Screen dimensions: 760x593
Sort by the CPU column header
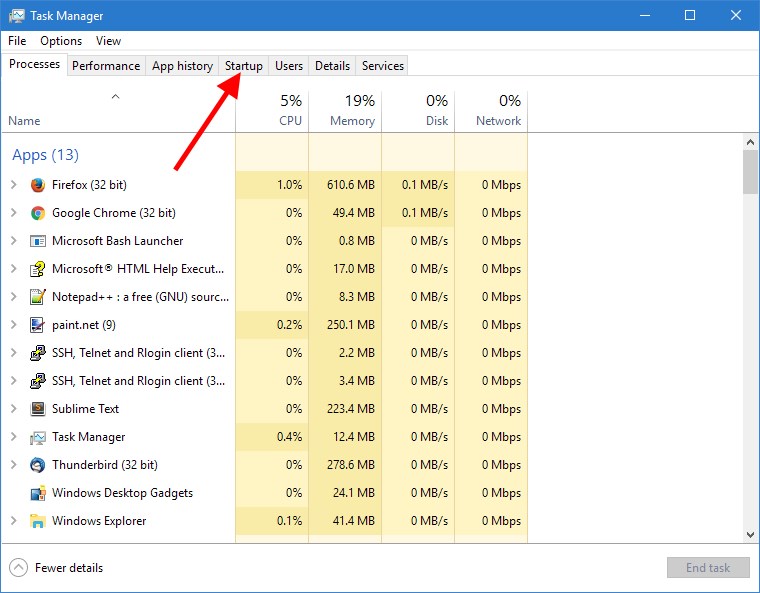272,112
